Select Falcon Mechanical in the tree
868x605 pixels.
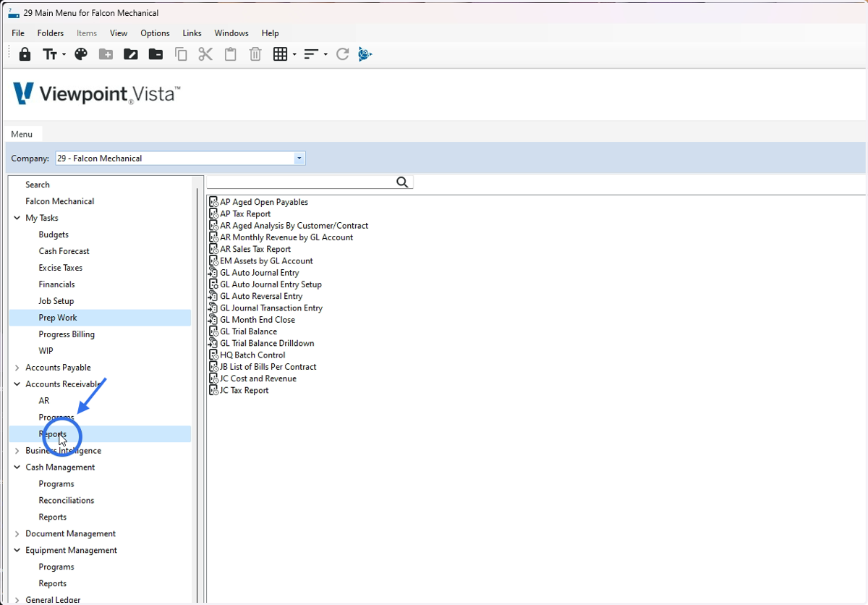click(x=60, y=201)
